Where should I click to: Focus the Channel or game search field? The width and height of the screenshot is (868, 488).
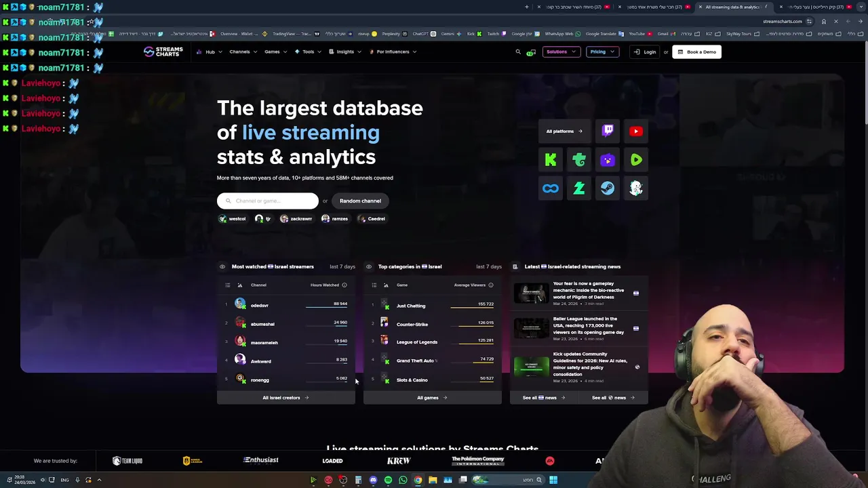(x=268, y=201)
